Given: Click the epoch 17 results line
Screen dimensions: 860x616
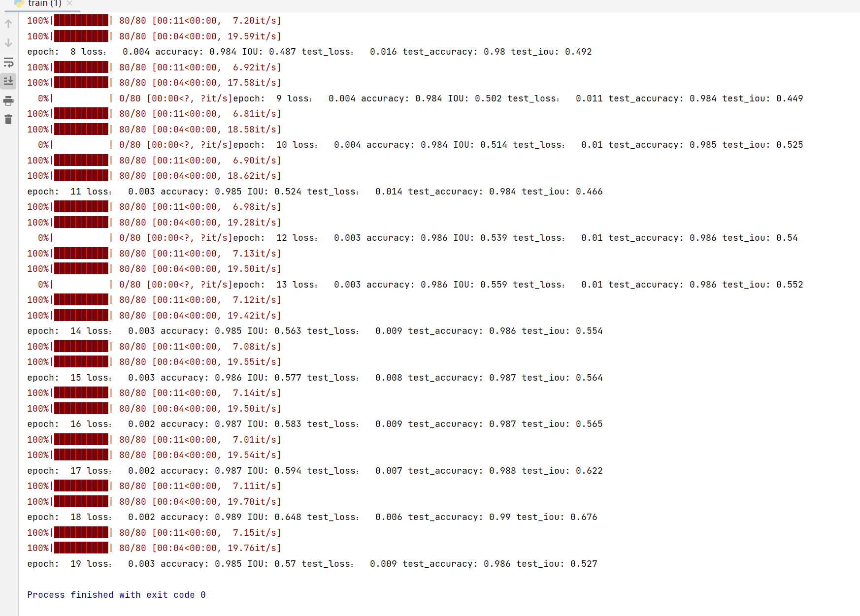Looking at the screenshot, I should 315,471.
